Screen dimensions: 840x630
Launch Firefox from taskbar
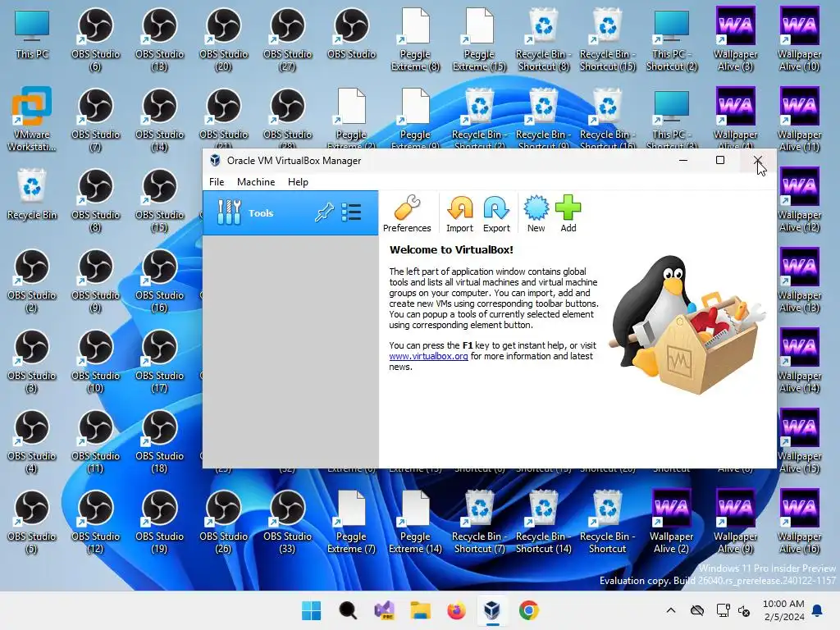[x=456, y=610]
